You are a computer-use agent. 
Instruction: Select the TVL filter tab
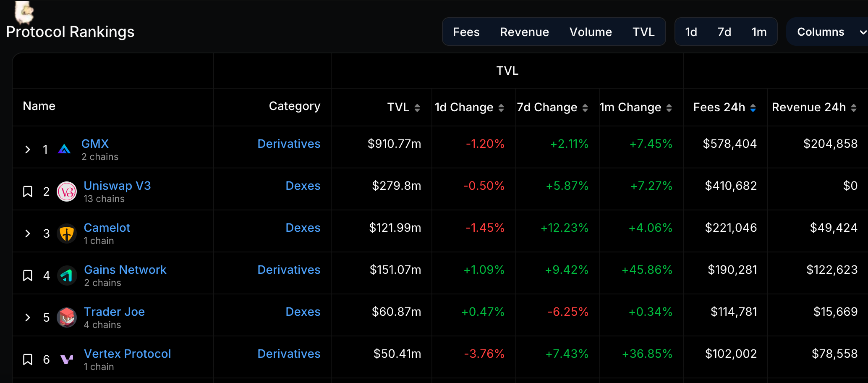point(643,32)
